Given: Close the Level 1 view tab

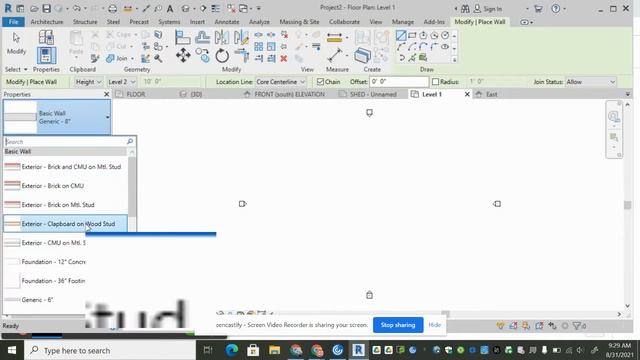Looking at the screenshot, I should [x=467, y=94].
